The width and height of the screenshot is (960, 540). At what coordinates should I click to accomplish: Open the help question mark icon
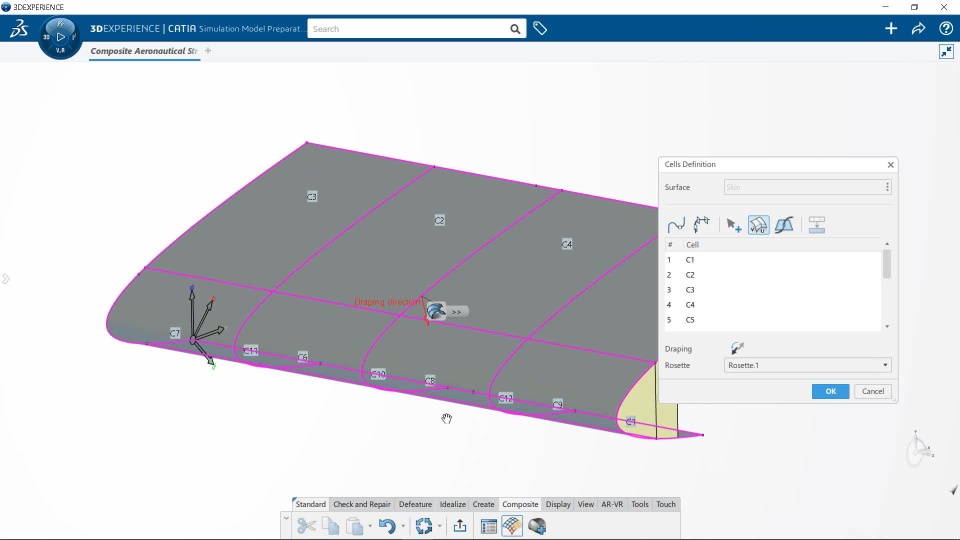click(946, 28)
